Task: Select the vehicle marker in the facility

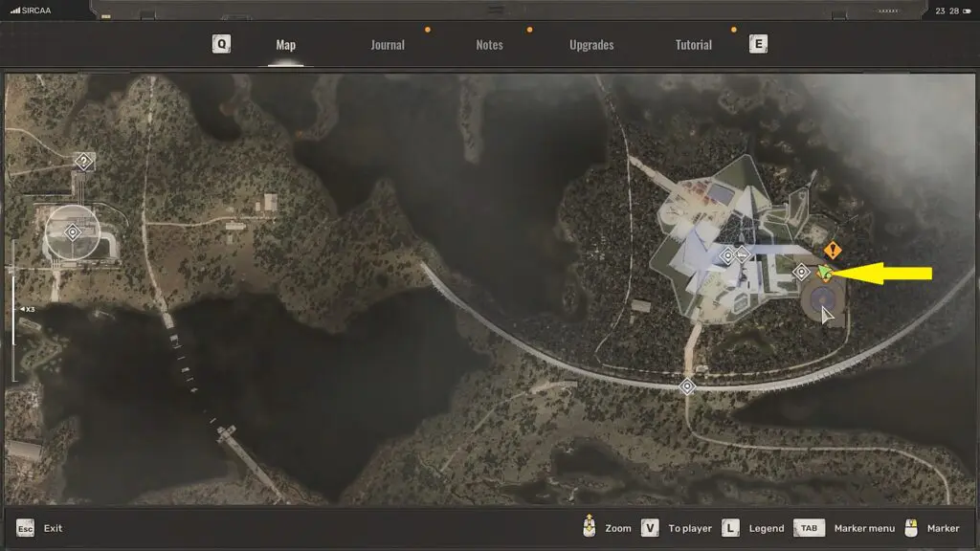Action: pyautogui.click(x=742, y=254)
